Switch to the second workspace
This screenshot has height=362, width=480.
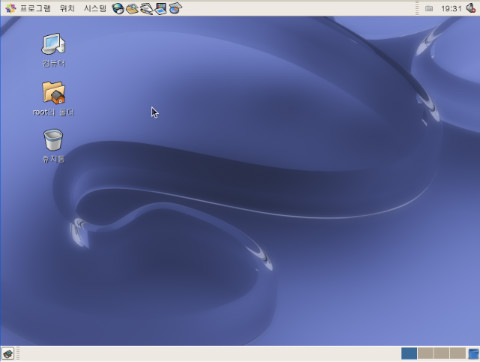tap(426, 353)
